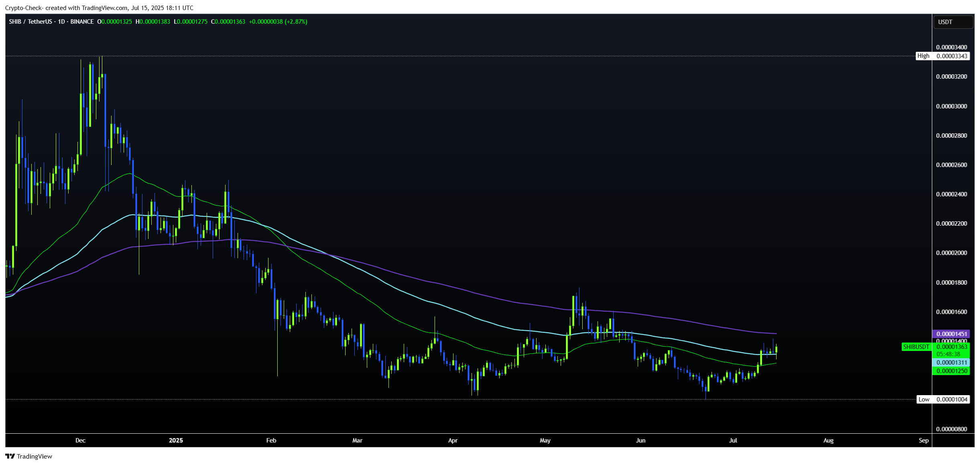The width and height of the screenshot is (980, 465).
Task: Click the Aug label on time axis
Action: pos(828,441)
